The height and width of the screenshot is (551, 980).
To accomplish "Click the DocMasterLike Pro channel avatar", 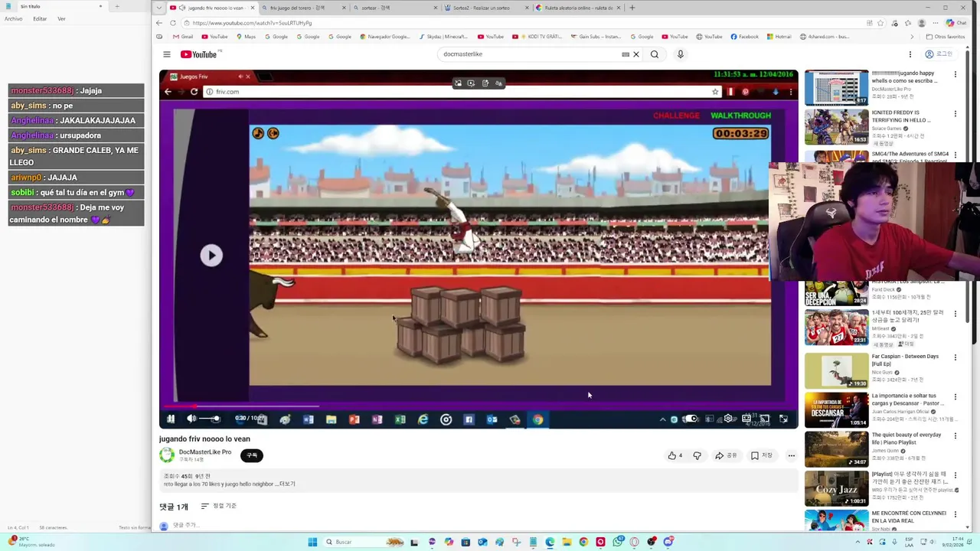I will (166, 455).
